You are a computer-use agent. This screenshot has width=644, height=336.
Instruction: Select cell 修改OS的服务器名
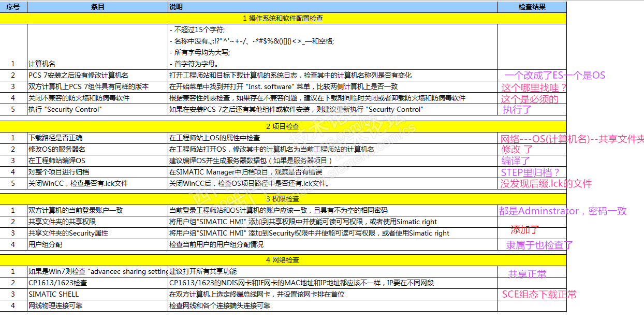pyautogui.click(x=97, y=149)
